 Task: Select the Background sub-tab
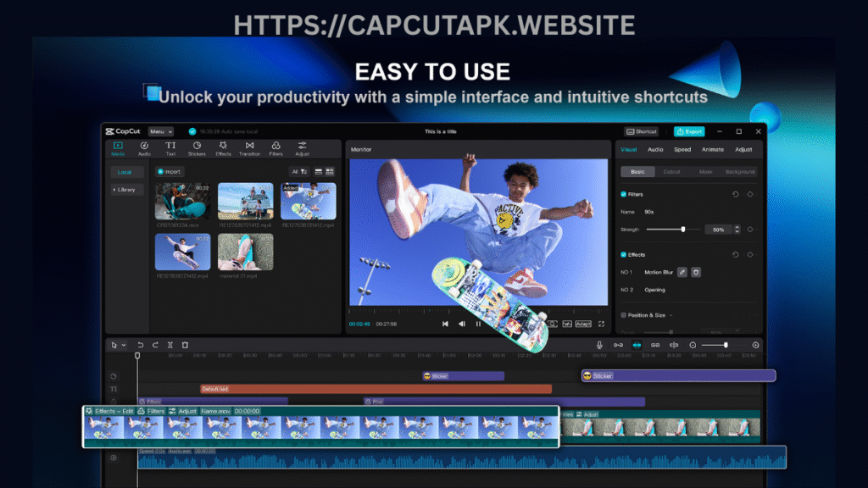point(740,171)
